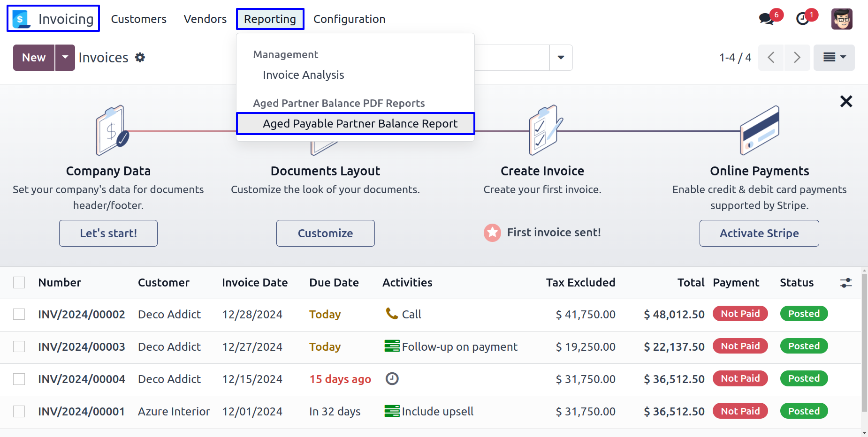868x437 pixels.
Task: Open the Invoices settings gear icon
Action: click(140, 58)
